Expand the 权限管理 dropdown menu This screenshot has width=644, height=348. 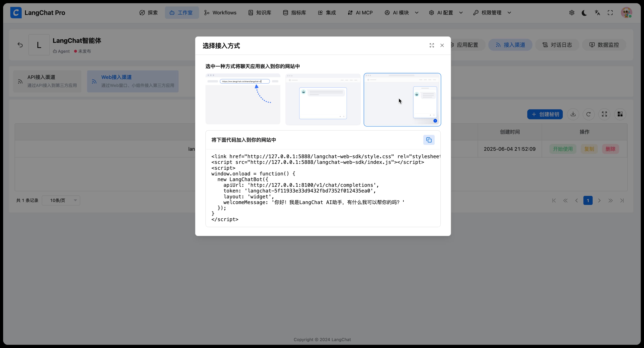point(492,12)
